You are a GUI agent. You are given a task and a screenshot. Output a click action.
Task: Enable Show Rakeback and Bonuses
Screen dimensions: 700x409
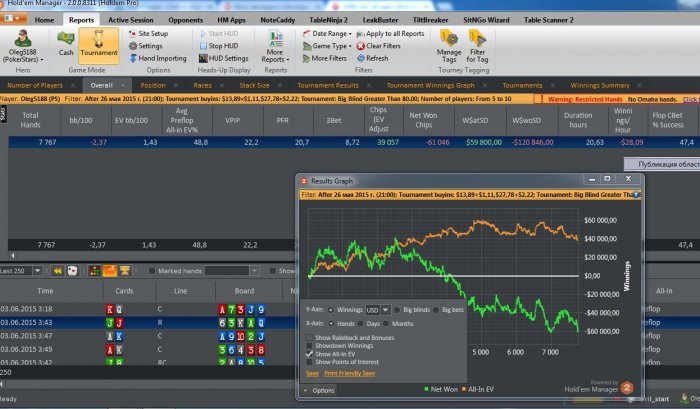tap(309, 338)
